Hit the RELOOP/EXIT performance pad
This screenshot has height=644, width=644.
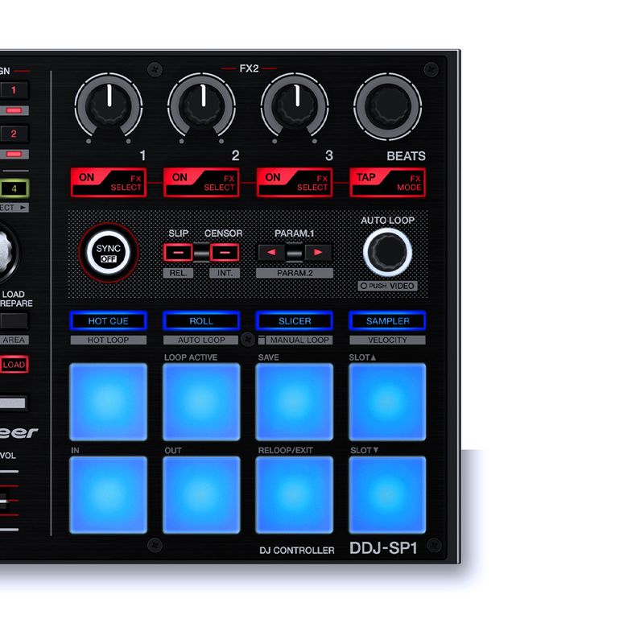coord(295,495)
